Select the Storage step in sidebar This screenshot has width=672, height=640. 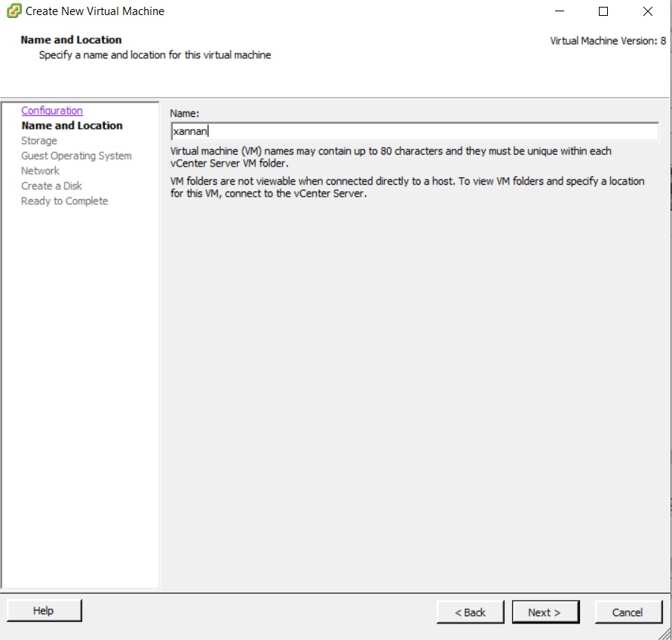(x=39, y=141)
